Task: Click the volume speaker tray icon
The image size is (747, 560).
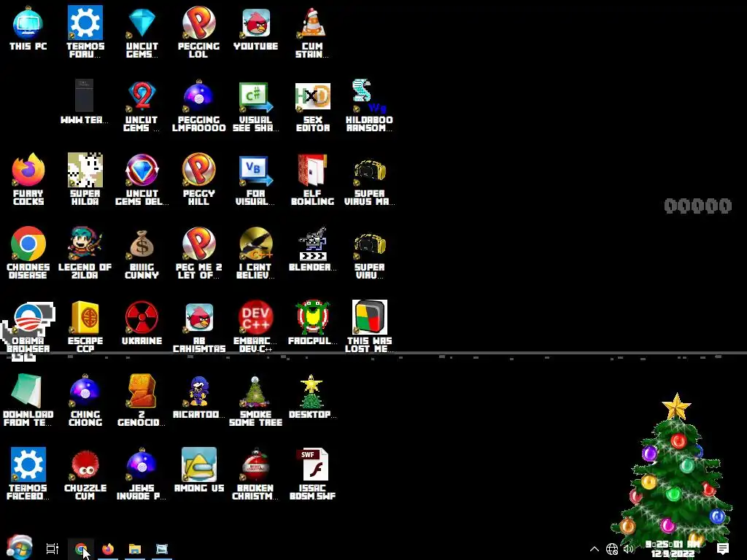Action: 629,549
